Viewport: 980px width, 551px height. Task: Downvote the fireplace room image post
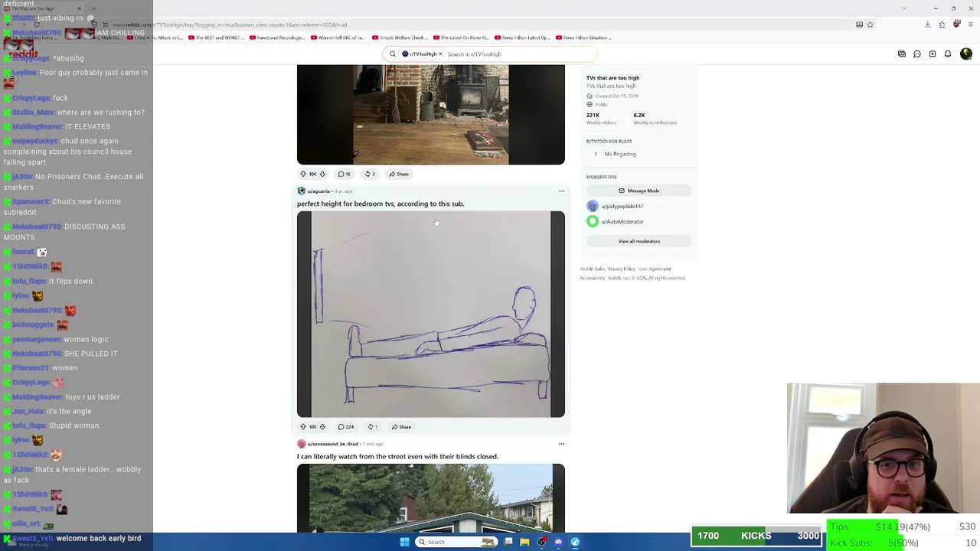click(x=322, y=174)
